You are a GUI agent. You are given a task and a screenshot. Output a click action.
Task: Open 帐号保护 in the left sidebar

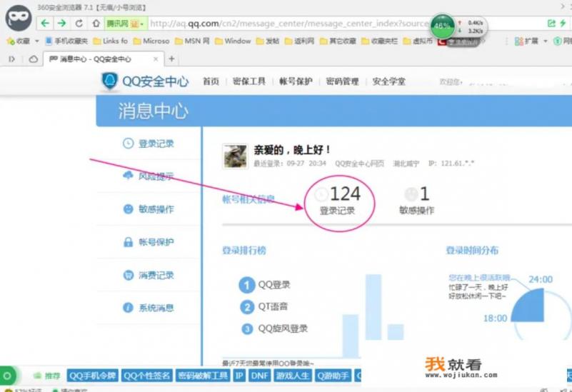point(149,242)
